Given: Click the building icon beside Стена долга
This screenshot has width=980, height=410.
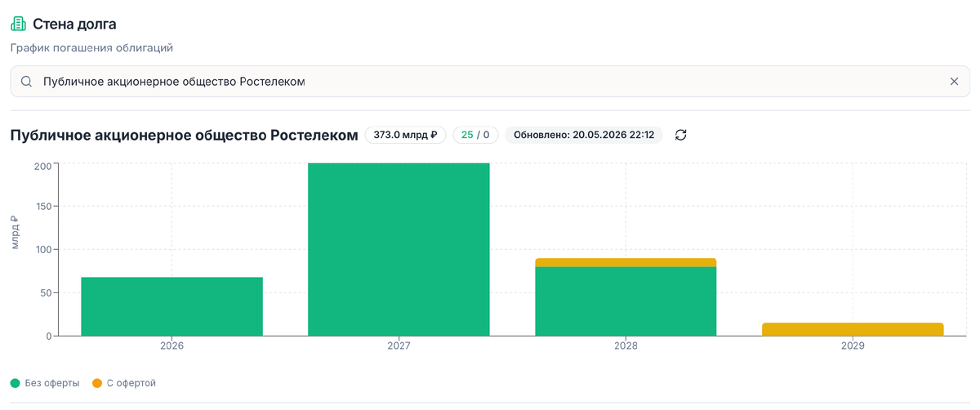Looking at the screenshot, I should (18, 25).
